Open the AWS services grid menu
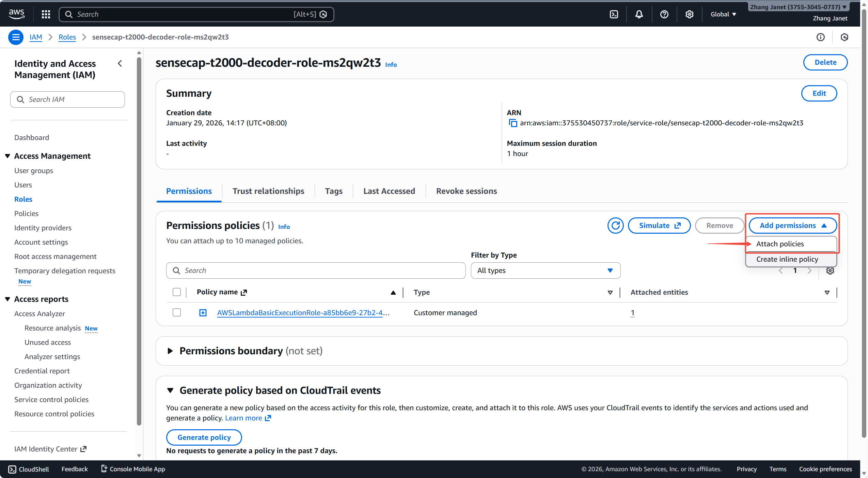 [x=46, y=14]
